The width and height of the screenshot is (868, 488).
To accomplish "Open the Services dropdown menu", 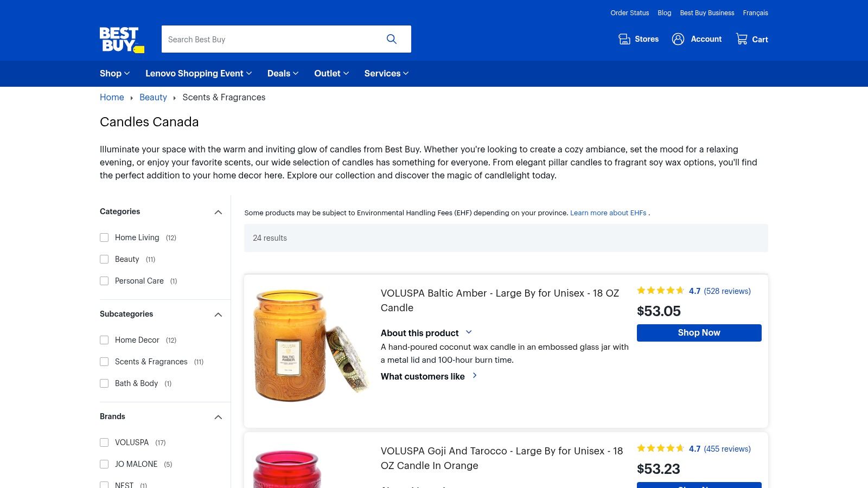I will coord(387,73).
